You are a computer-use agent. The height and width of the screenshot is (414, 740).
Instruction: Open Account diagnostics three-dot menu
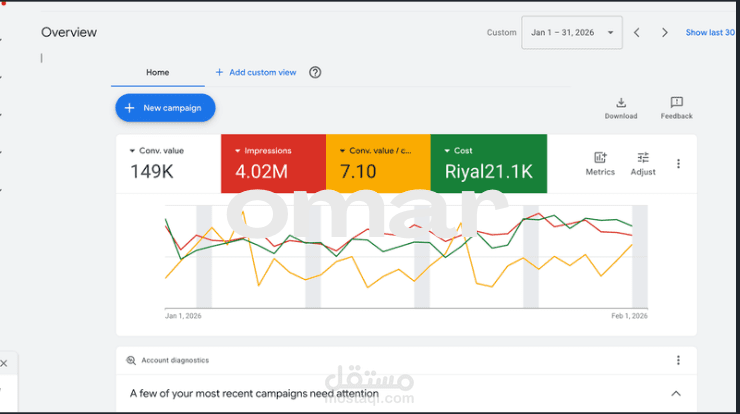(x=678, y=360)
